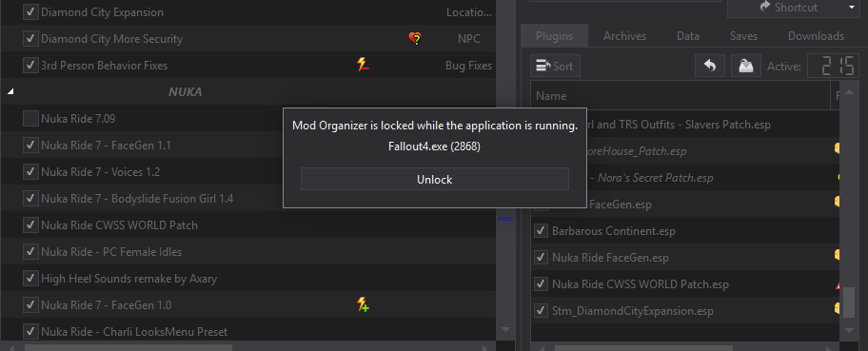
Task: Uncheck Nuka Ride 7 - Bodyslide Fusion Girl 1.4
Action: [x=30, y=198]
